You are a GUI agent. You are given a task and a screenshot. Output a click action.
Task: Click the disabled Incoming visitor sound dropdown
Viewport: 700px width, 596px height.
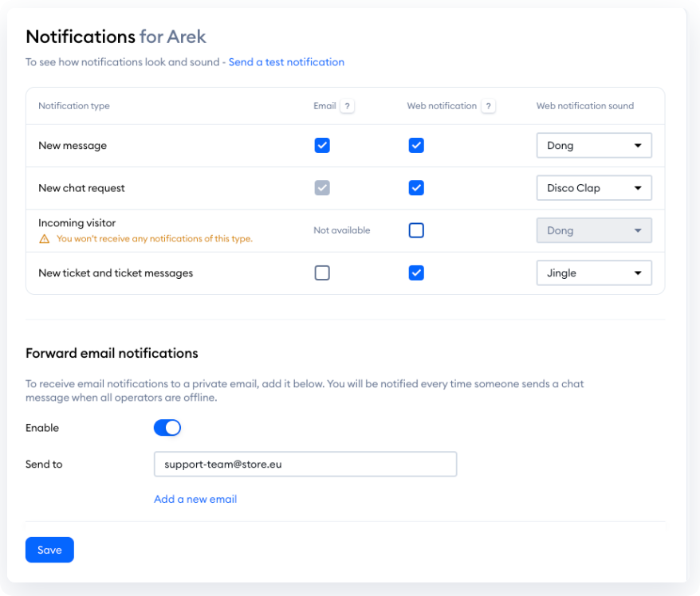tap(594, 230)
